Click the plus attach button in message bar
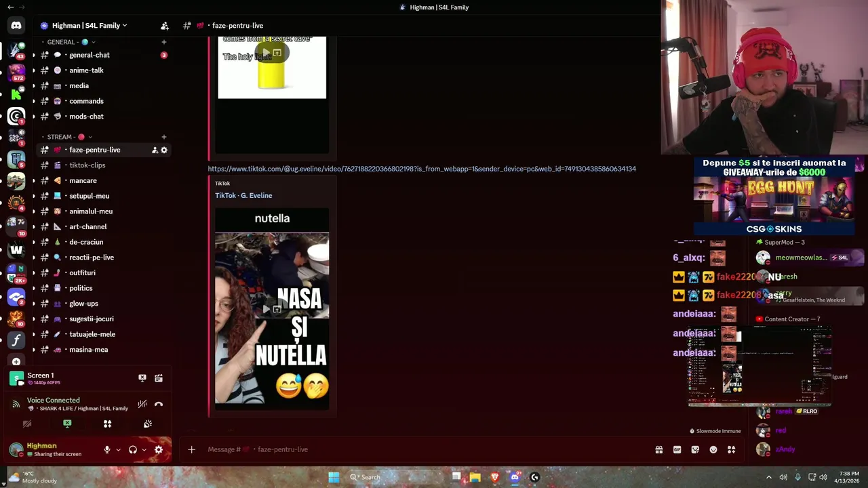Viewport: 868px width, 488px height. (x=191, y=449)
